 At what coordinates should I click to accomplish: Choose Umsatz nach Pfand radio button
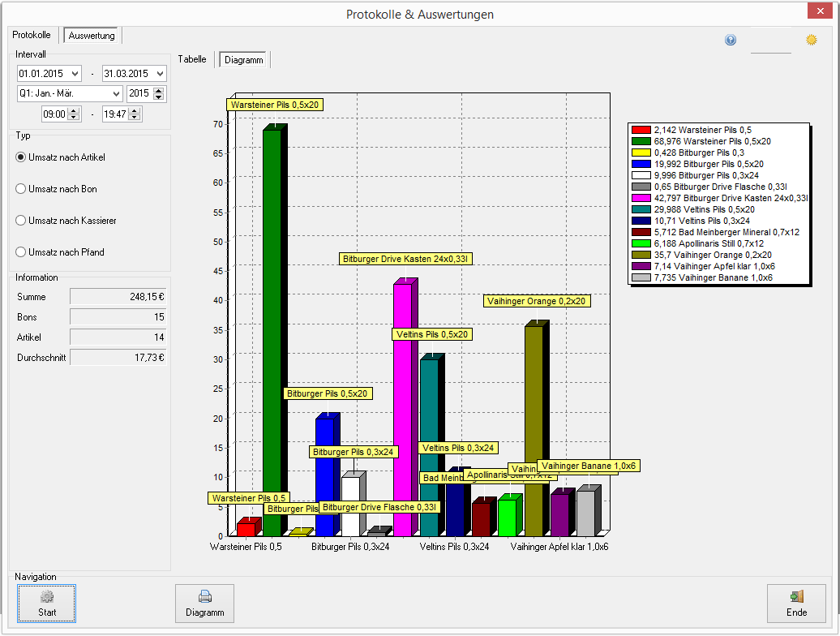tap(21, 251)
